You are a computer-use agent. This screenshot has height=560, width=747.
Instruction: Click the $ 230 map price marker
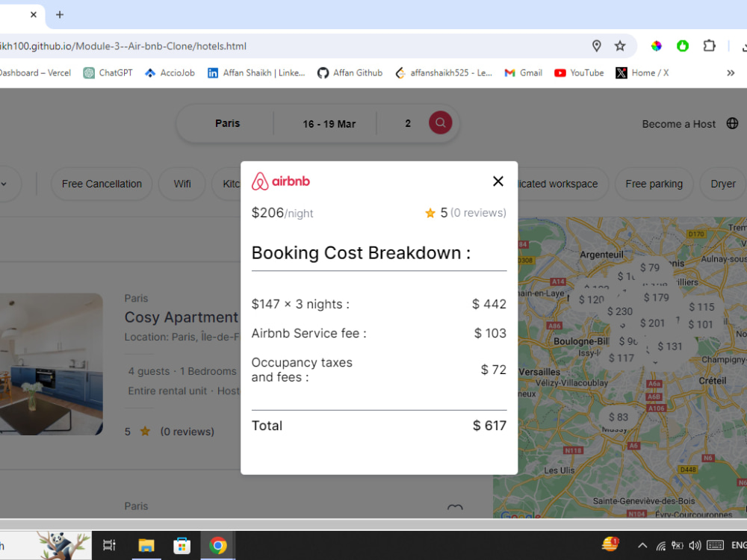coord(620,311)
